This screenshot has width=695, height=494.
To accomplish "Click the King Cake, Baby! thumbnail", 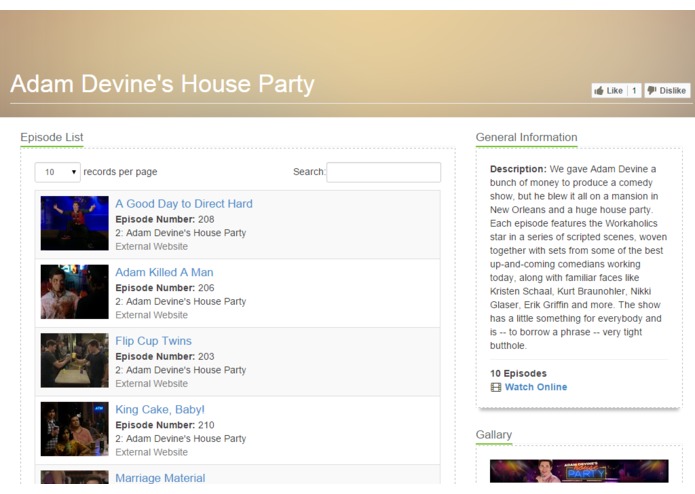I will tap(74, 429).
